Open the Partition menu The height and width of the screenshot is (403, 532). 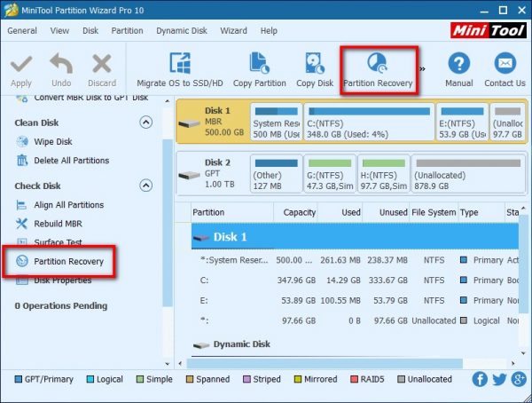click(x=127, y=30)
